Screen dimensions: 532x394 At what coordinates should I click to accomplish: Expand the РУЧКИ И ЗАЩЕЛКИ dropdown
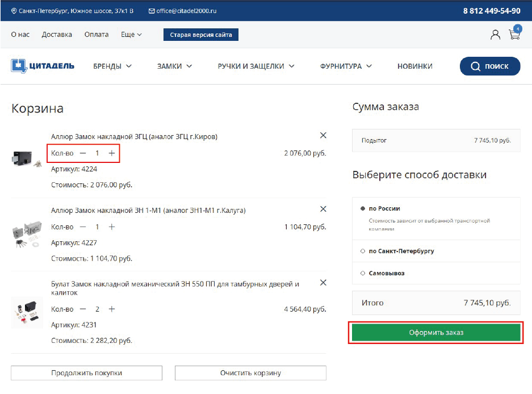coord(256,66)
